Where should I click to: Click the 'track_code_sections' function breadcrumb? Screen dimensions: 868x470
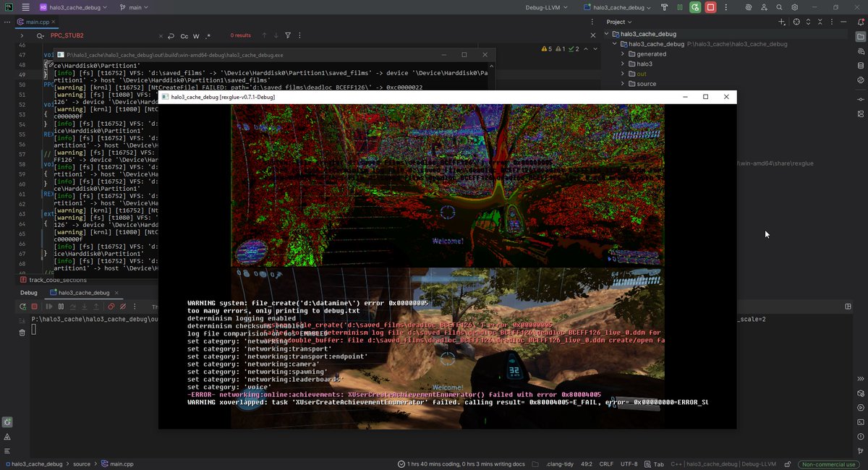54,280
